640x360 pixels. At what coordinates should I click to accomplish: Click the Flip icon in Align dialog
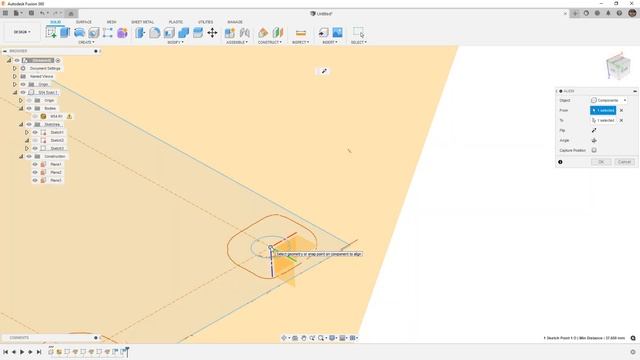coord(594,130)
